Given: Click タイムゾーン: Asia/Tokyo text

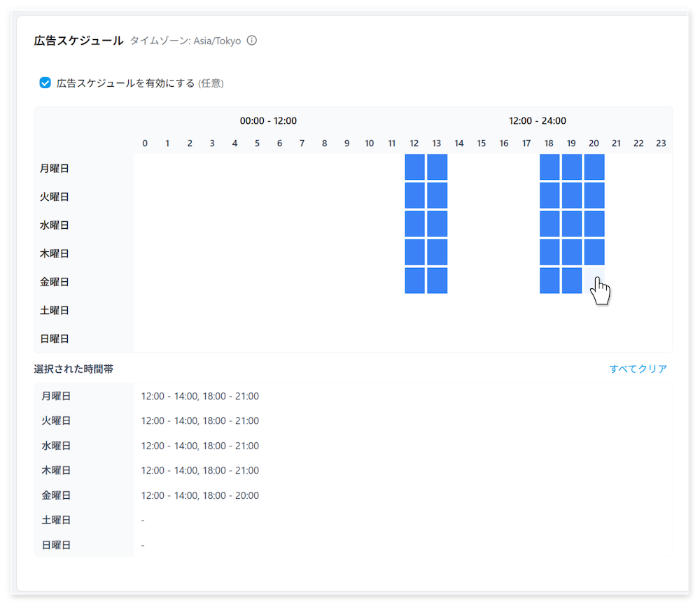Looking at the screenshot, I should [185, 41].
